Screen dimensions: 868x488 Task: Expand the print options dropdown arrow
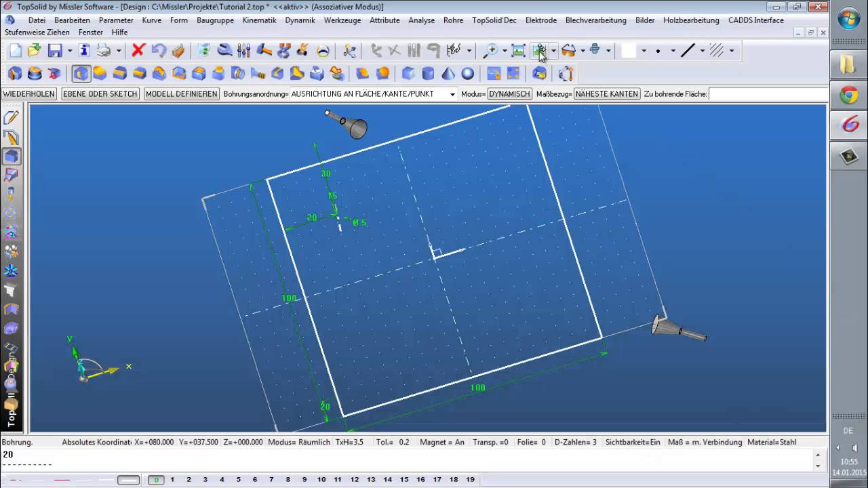pyautogui.click(x=119, y=51)
